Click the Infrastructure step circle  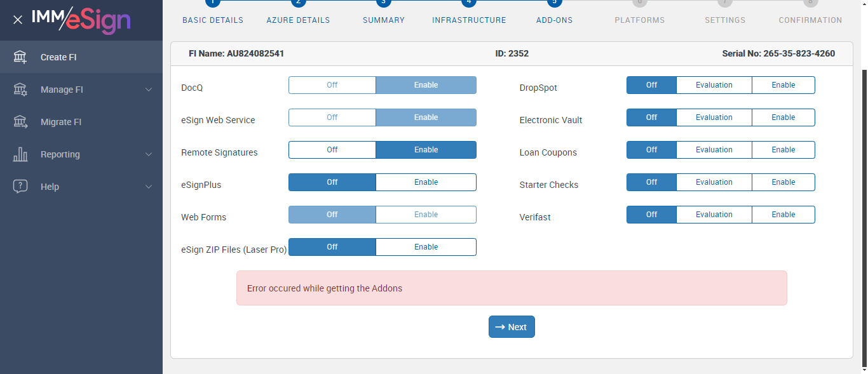pyautogui.click(x=468, y=3)
